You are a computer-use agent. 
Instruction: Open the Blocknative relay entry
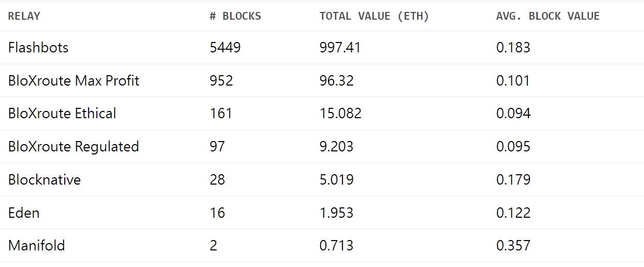(45, 180)
